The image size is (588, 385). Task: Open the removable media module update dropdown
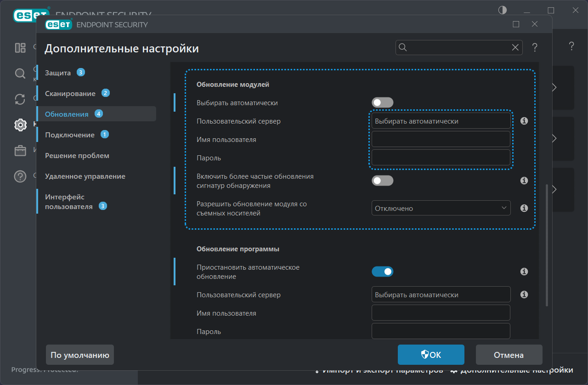[441, 208]
